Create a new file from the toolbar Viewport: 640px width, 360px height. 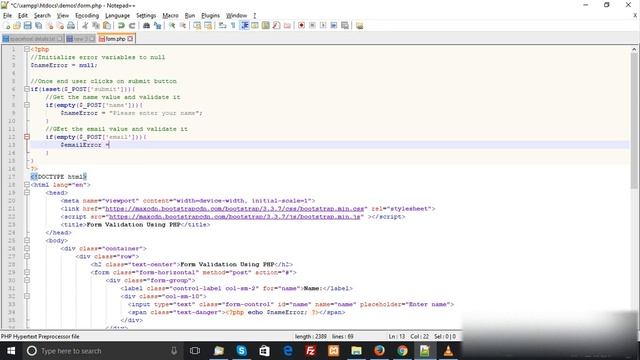coord(7,25)
